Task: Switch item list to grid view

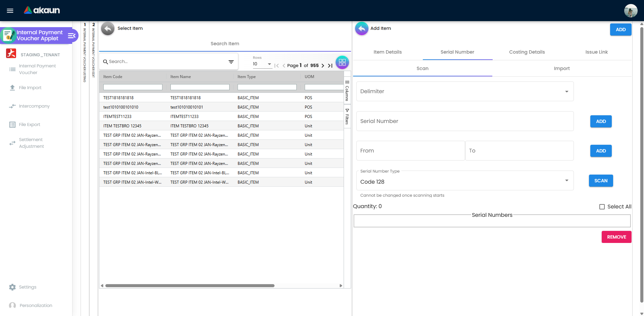Action: coord(342,62)
